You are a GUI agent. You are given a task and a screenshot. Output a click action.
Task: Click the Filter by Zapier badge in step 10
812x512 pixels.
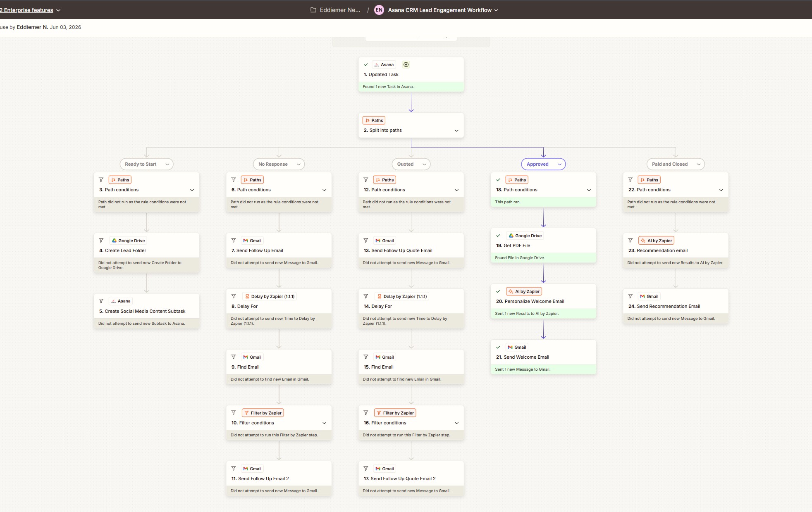(x=263, y=413)
